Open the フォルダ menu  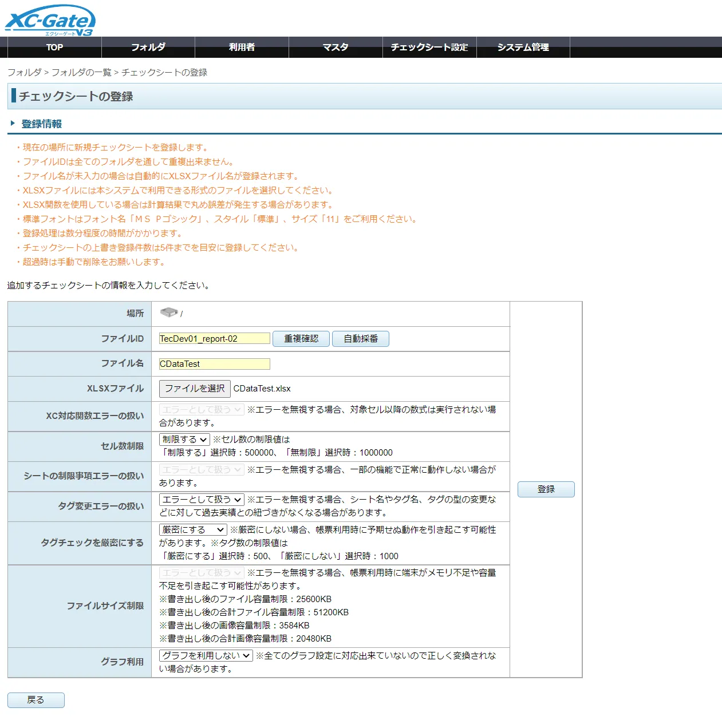pyautogui.click(x=148, y=48)
